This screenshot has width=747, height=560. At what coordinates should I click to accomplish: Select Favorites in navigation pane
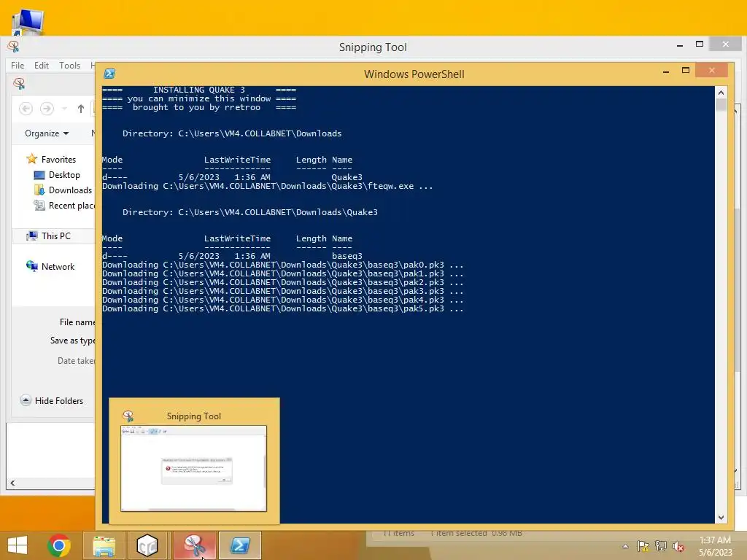[x=52, y=159]
